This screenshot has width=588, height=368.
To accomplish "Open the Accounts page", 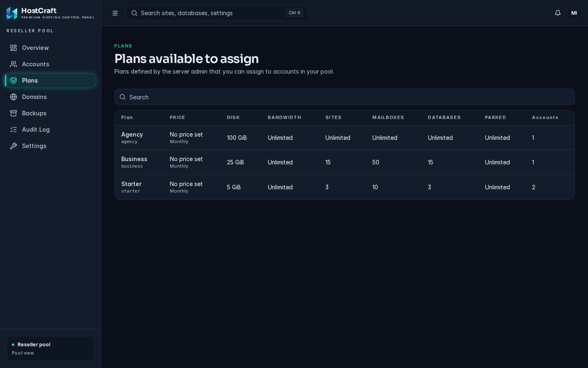I will (51, 64).
